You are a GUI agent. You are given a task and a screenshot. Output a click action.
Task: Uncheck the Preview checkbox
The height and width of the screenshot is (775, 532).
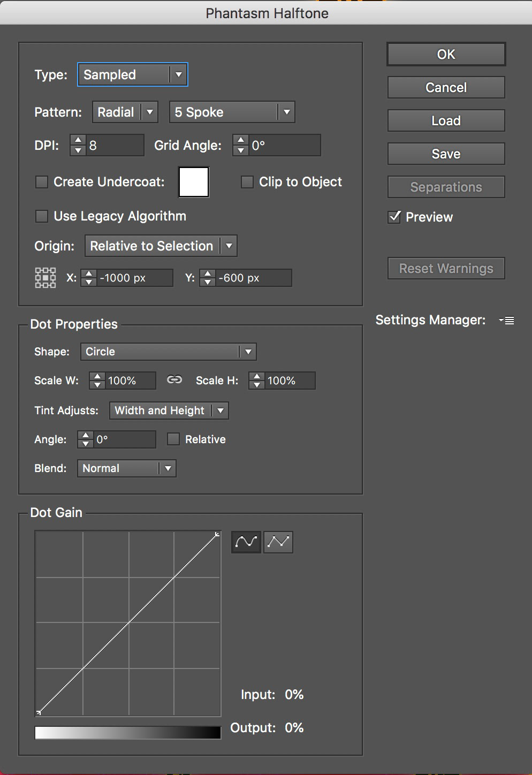(x=394, y=217)
